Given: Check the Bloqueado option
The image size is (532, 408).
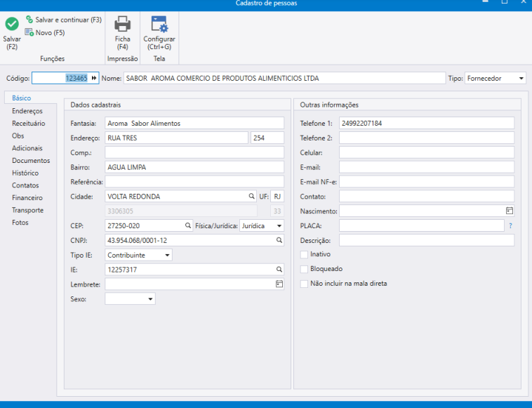Looking at the screenshot, I should click(304, 269).
